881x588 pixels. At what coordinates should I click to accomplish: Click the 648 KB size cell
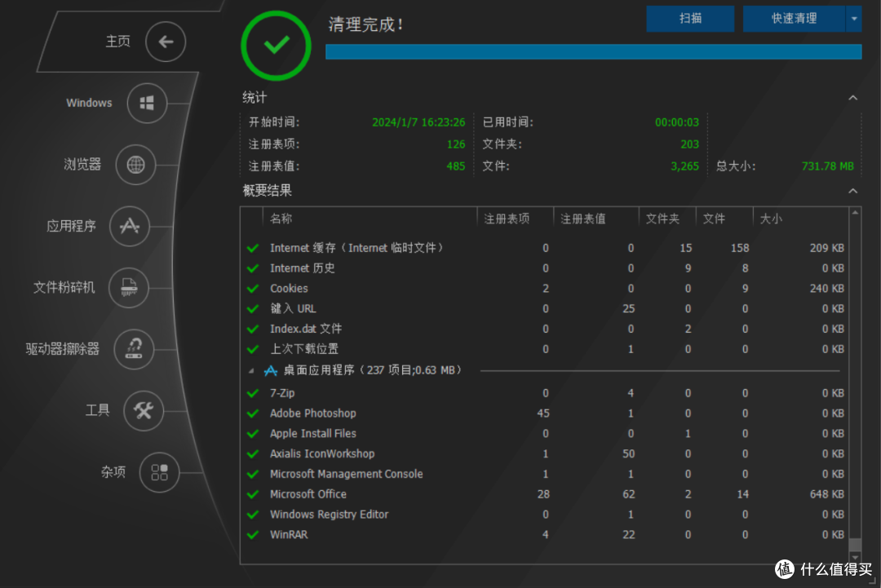pyautogui.click(x=827, y=494)
